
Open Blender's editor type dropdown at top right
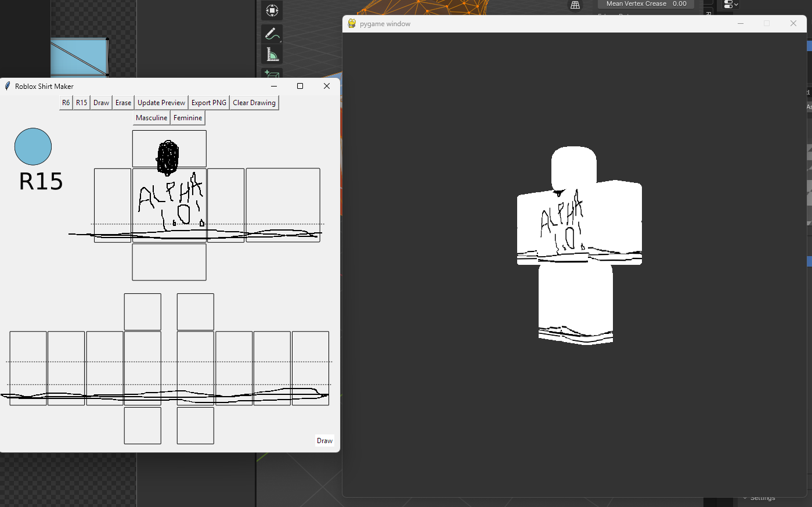[731, 5]
